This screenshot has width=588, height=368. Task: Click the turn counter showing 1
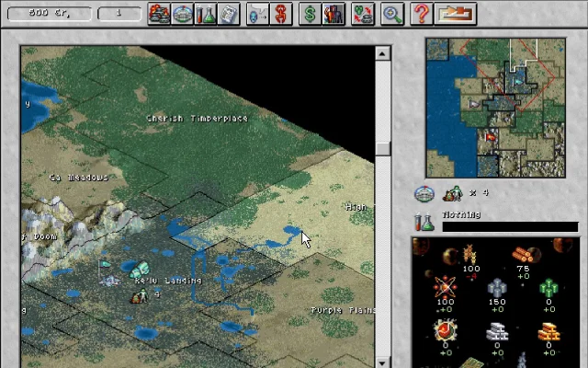pos(119,14)
